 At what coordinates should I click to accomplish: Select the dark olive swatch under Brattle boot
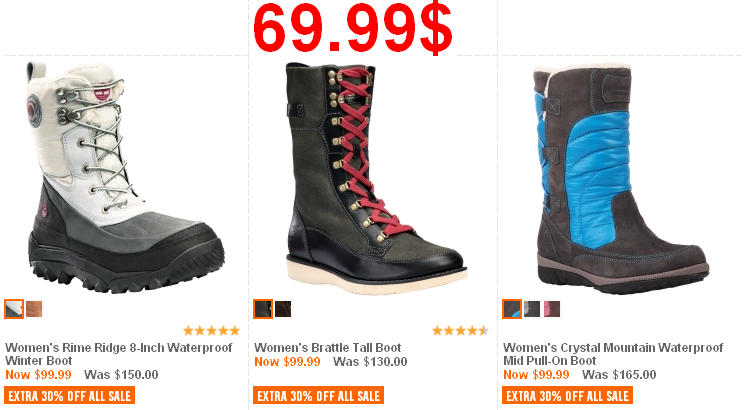(x=262, y=309)
